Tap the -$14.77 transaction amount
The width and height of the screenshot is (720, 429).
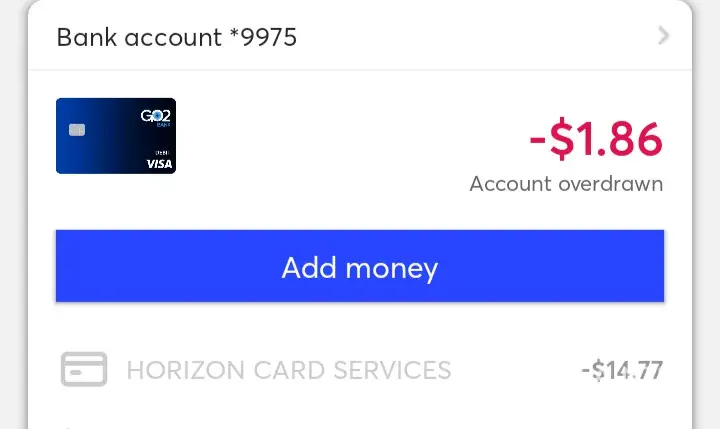622,370
